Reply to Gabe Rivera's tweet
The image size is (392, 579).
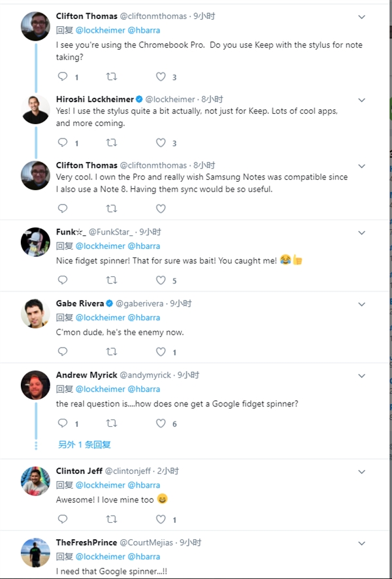coord(63,352)
